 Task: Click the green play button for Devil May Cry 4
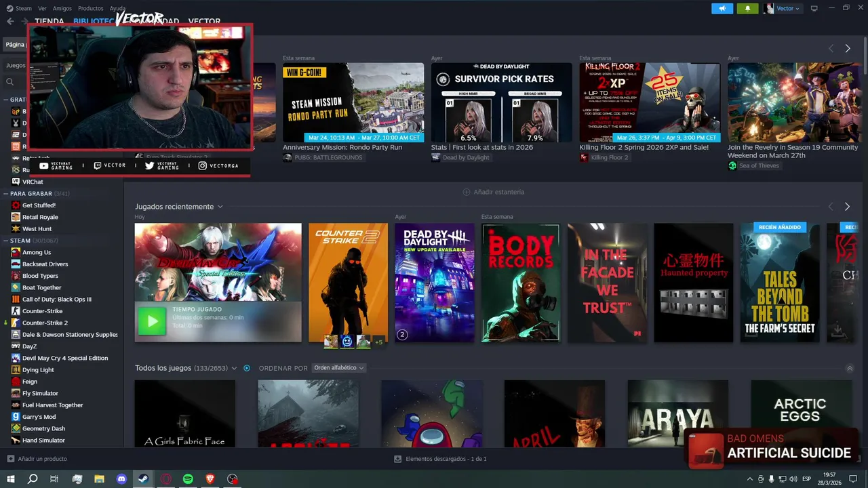[x=151, y=321]
